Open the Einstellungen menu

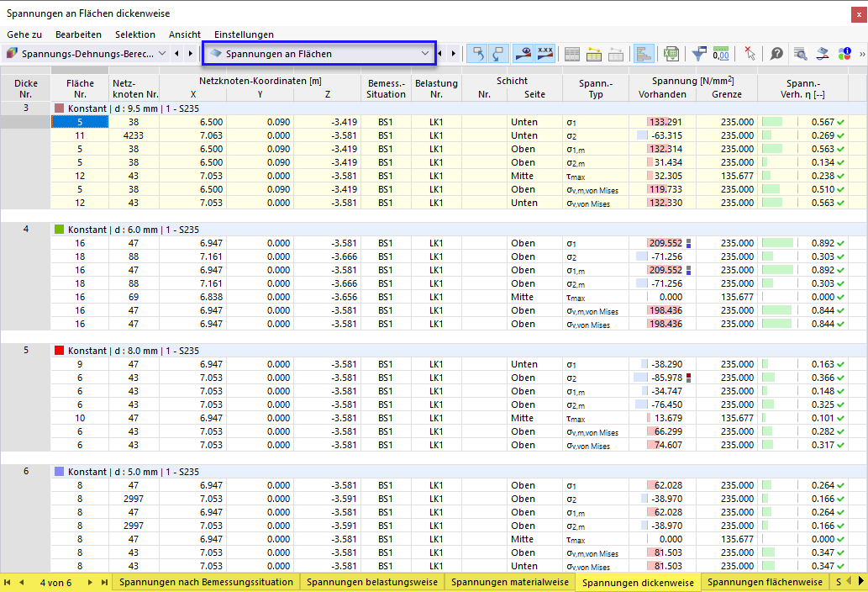tap(245, 34)
